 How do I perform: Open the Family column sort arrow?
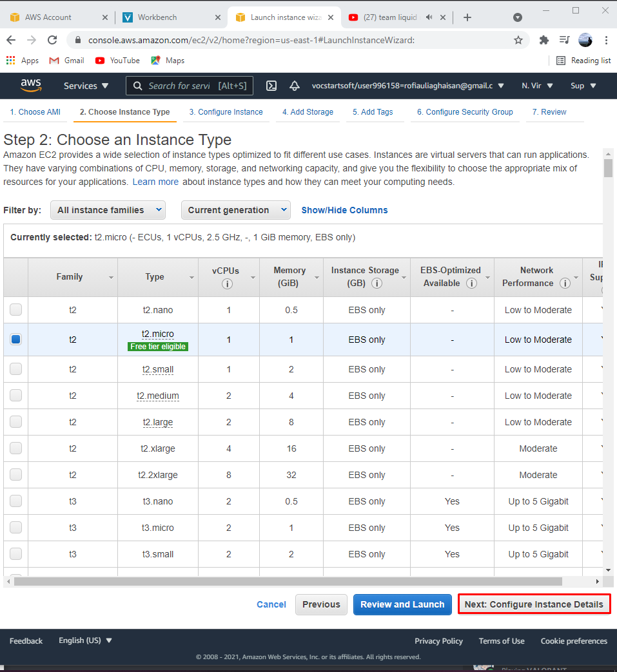pos(111,278)
